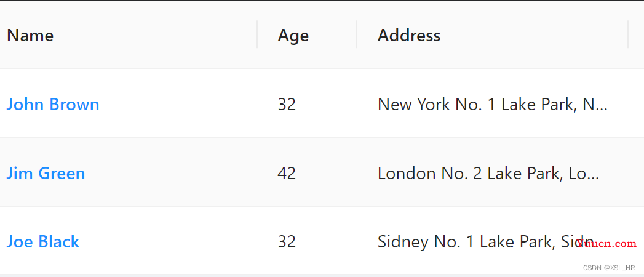The image size is (644, 277).
Task: Click the empty header cell after Address divider
Action: point(636,34)
